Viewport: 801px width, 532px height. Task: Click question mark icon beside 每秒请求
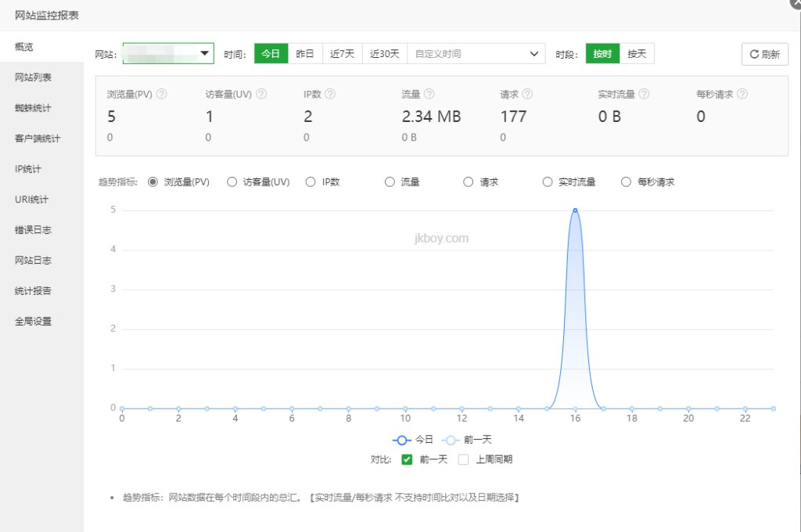(742, 94)
